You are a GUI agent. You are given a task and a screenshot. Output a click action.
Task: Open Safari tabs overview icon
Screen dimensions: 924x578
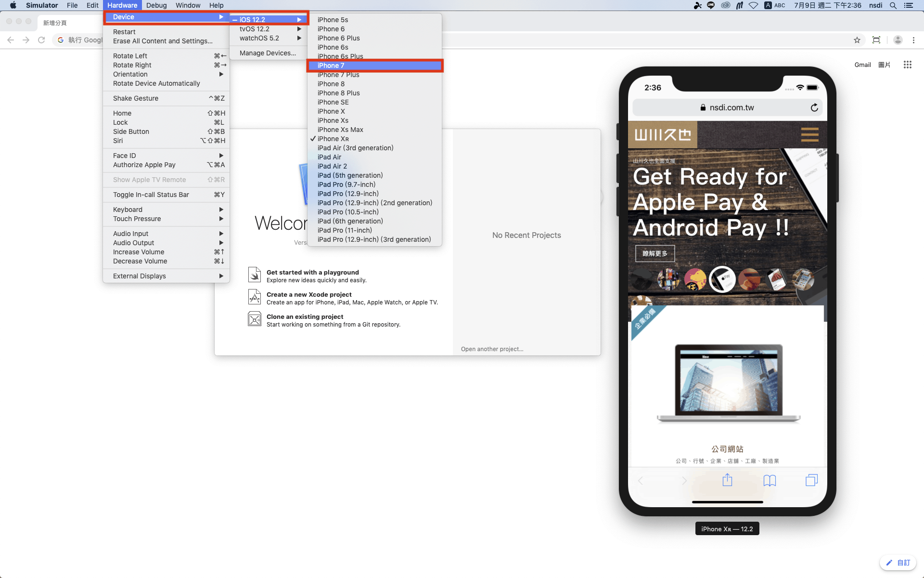tap(811, 480)
